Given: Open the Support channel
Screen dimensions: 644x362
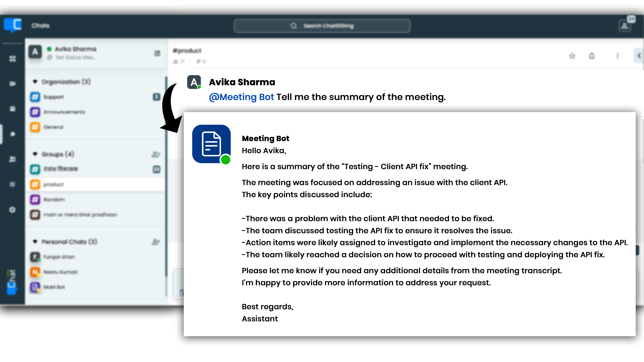Looking at the screenshot, I should [x=95, y=97].
